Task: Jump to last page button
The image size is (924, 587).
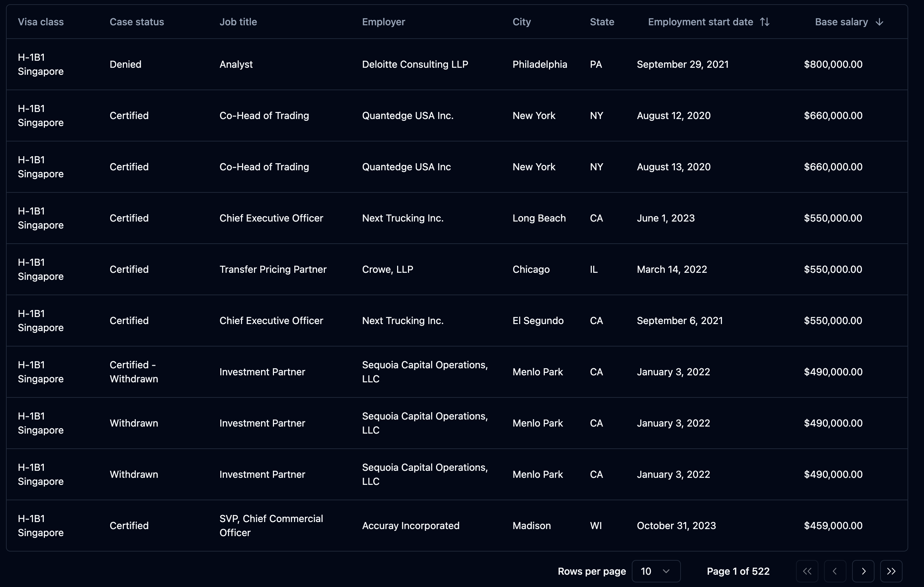Action: click(x=891, y=571)
